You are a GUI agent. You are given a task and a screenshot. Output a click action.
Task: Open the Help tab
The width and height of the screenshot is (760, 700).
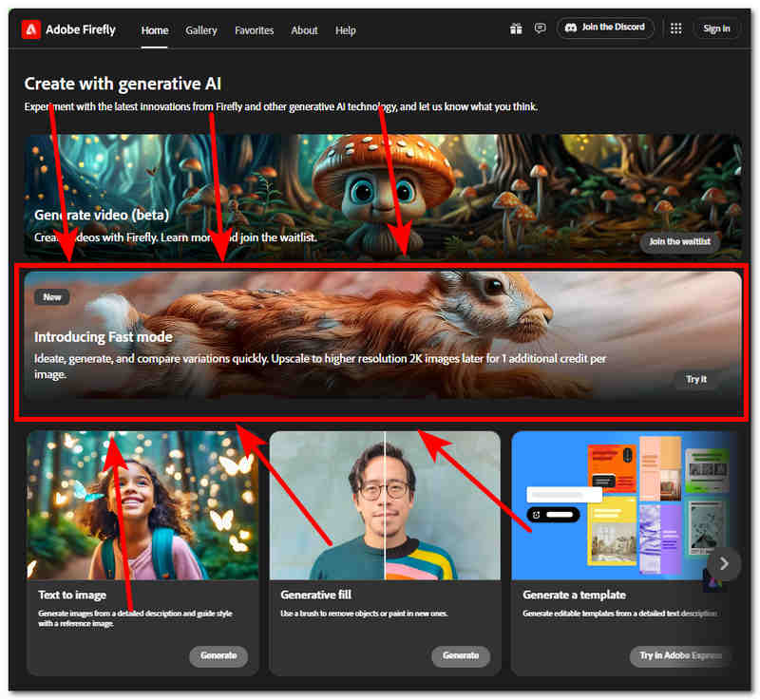tap(346, 30)
